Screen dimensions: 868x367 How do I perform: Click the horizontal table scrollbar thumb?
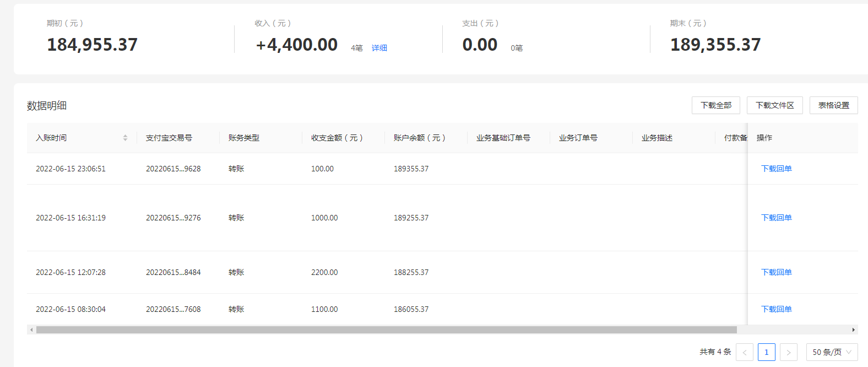tap(387, 330)
